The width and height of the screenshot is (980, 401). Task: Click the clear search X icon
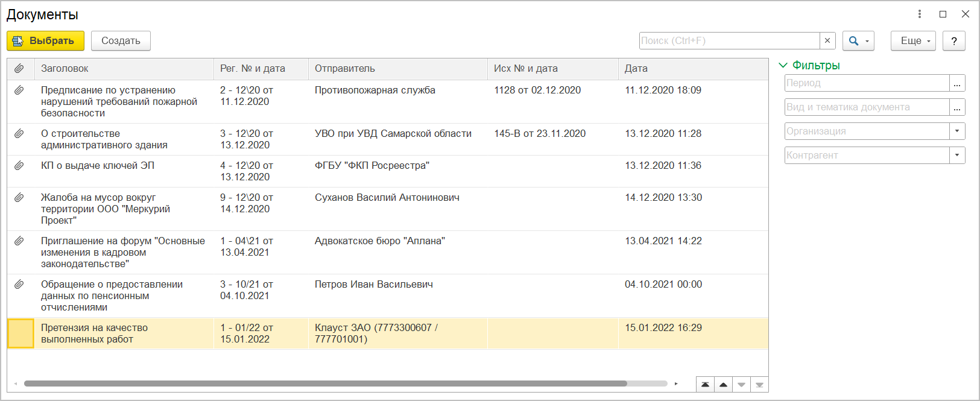[x=827, y=41]
